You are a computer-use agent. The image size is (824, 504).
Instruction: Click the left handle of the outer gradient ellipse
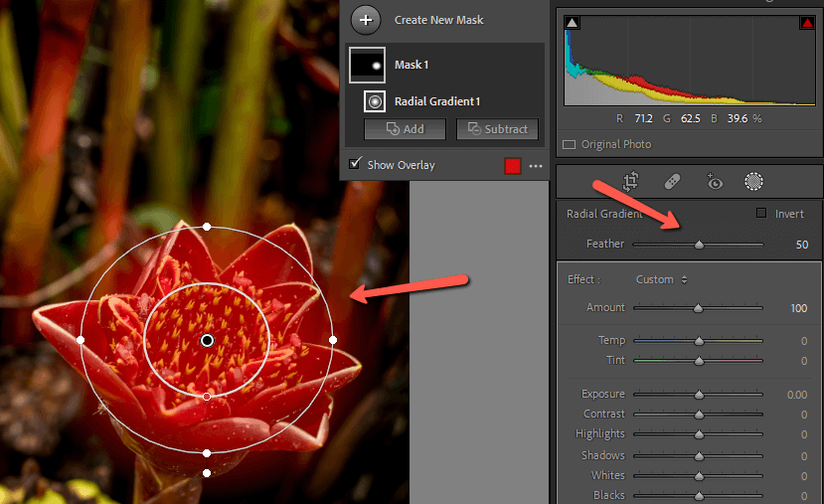click(81, 340)
